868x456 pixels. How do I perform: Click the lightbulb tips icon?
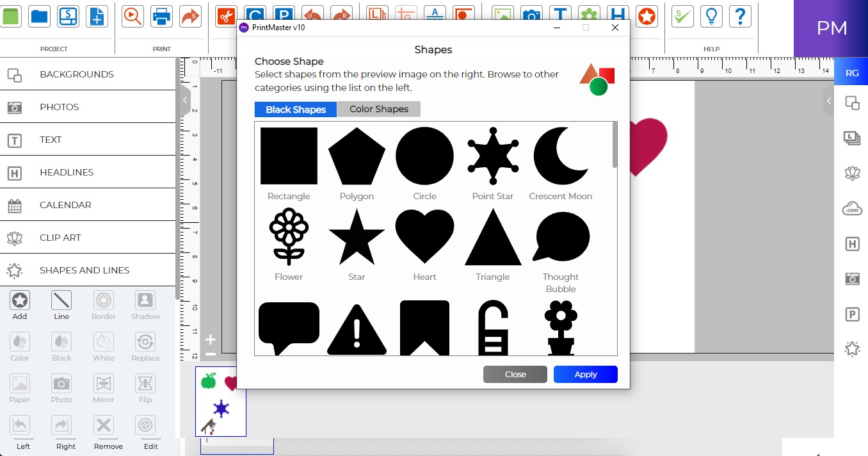pyautogui.click(x=711, y=16)
